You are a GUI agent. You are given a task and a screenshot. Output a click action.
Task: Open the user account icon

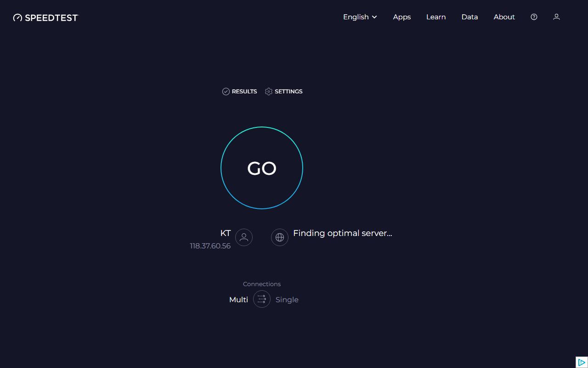556,17
